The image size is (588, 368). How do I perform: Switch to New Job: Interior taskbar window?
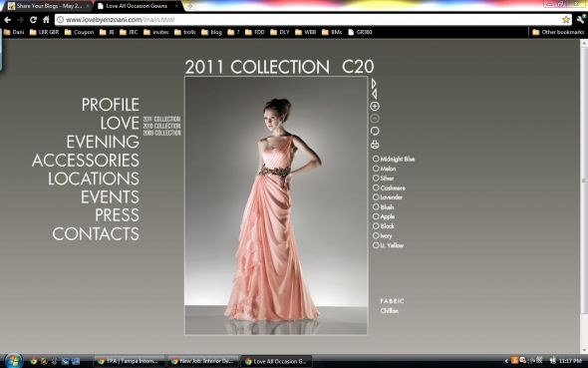click(x=202, y=361)
